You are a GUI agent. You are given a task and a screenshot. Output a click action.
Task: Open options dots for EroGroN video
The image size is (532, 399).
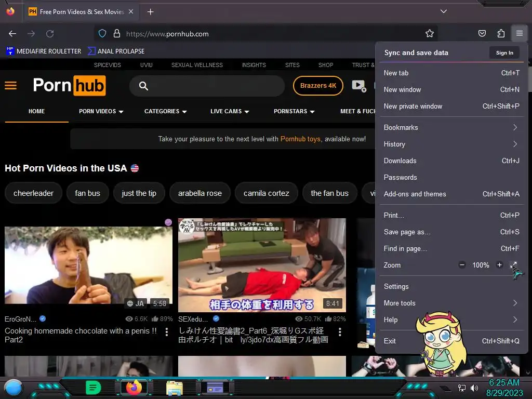(167, 332)
